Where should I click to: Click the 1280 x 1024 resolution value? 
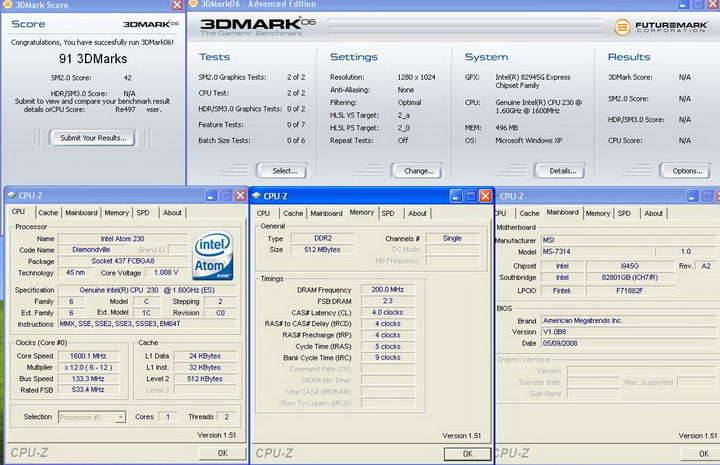click(416, 77)
